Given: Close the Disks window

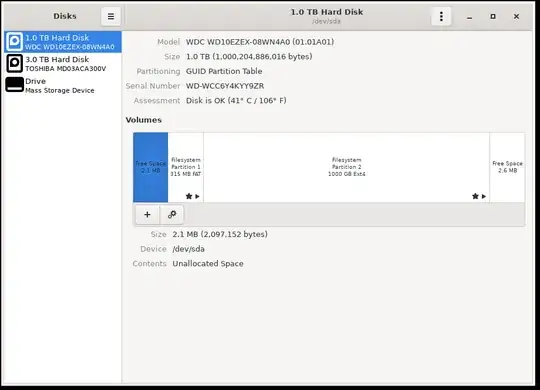Looking at the screenshot, I should 516,17.
